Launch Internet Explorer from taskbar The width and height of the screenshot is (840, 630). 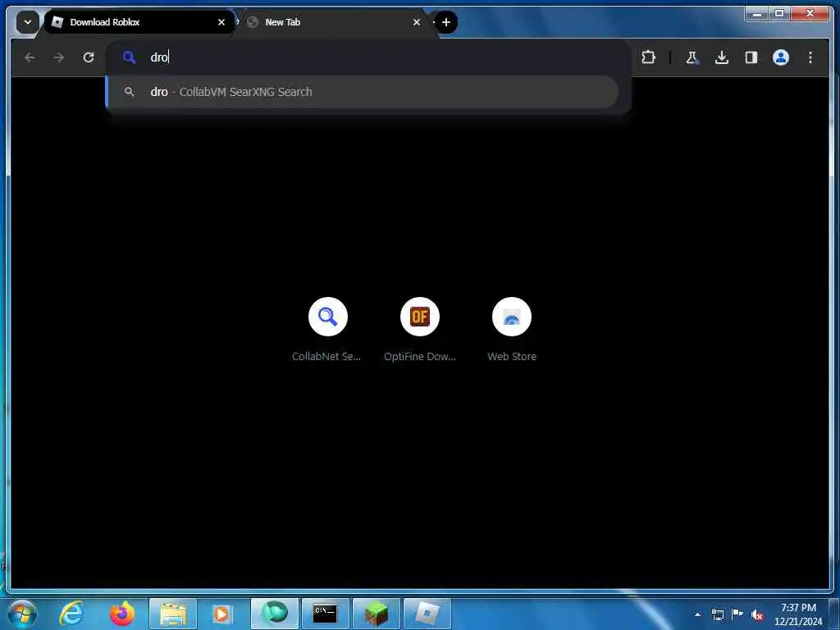click(72, 614)
